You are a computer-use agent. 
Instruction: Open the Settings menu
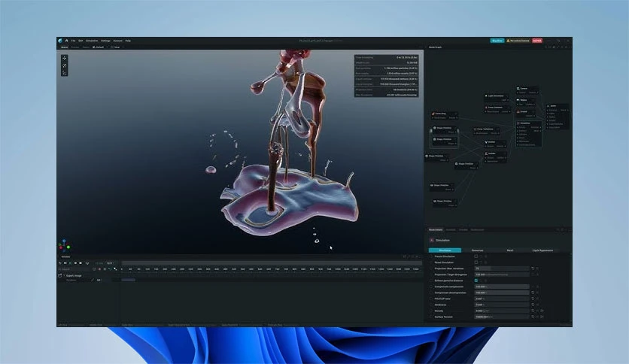(x=105, y=41)
